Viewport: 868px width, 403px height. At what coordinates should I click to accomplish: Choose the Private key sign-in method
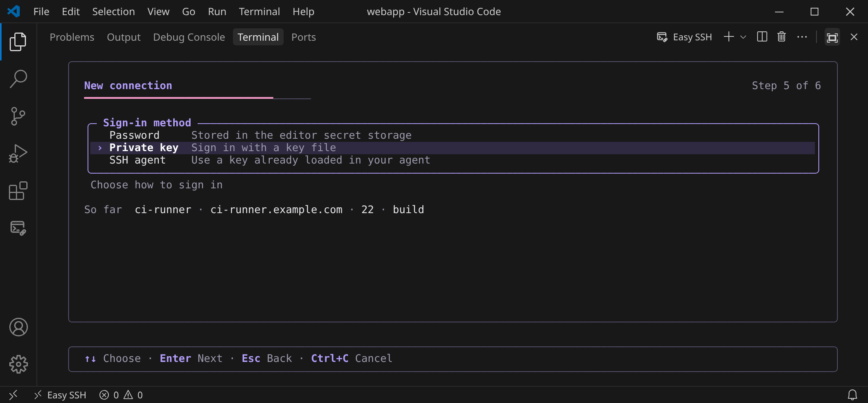[452, 148]
